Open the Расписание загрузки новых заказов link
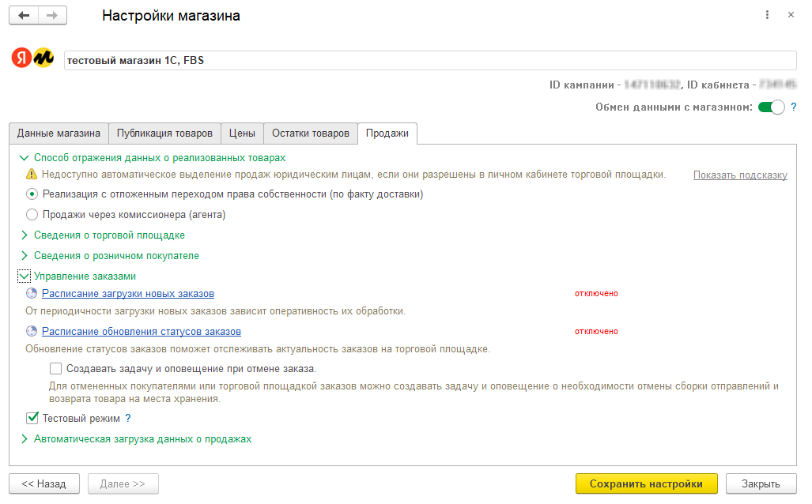This screenshot has width=812, height=504. click(128, 294)
